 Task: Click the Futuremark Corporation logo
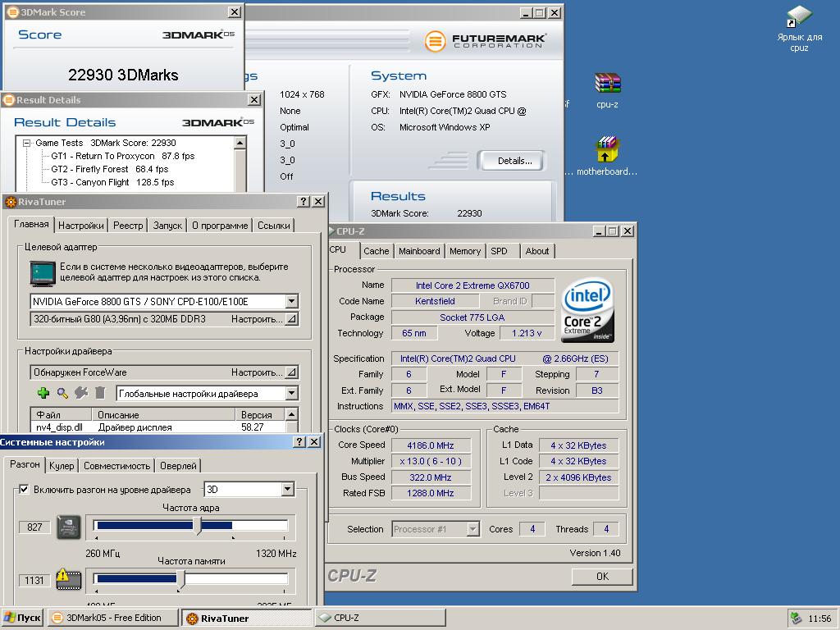coord(485,41)
